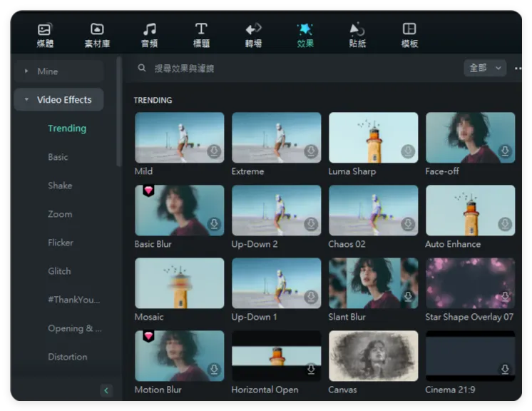
Task: Open the more options ellipsis menu
Action: [518, 68]
